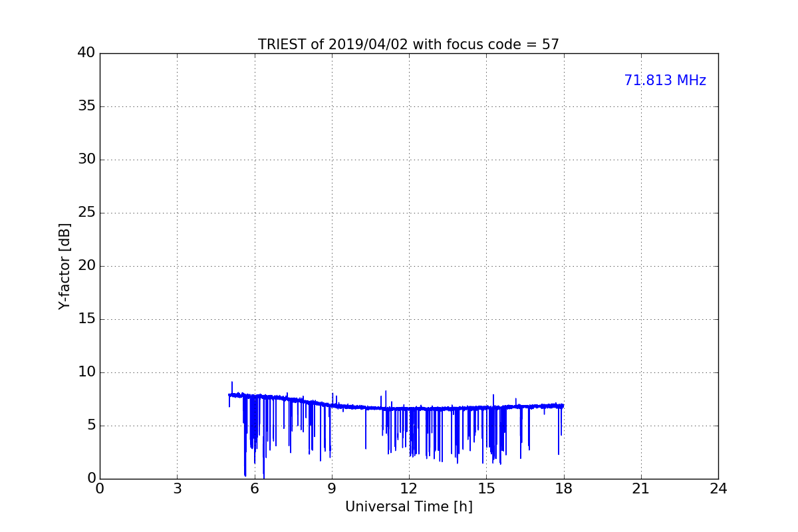This screenshot has width=798, height=532.
Task: Click the x-axis tick label 9
Action: (x=331, y=489)
